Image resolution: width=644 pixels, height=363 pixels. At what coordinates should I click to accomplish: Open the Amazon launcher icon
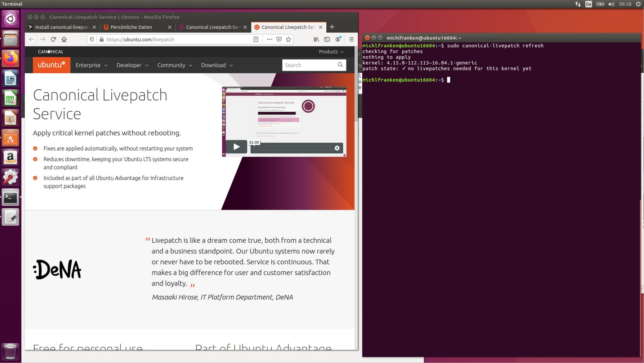[x=10, y=157]
